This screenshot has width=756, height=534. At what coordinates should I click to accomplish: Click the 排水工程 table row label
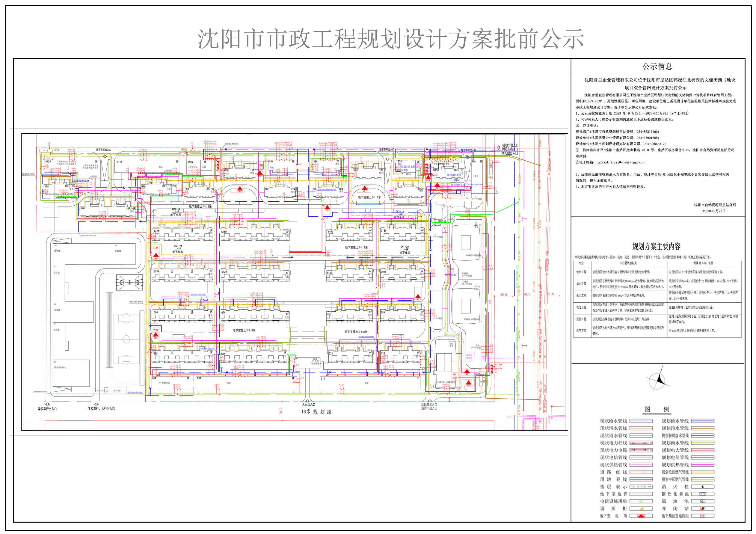[581, 284]
